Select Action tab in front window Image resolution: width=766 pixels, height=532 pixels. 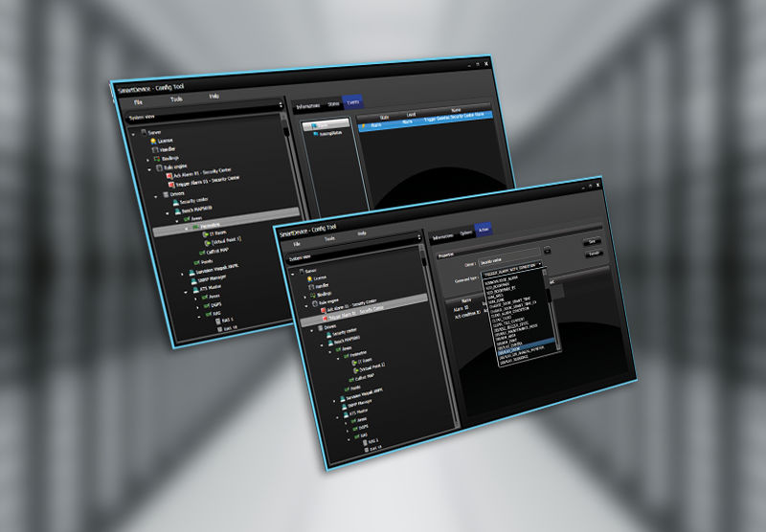tap(484, 230)
